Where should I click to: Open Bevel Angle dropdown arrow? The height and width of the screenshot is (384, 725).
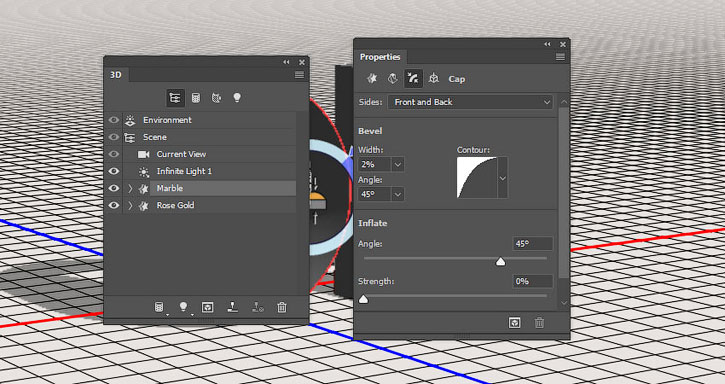tap(398, 194)
